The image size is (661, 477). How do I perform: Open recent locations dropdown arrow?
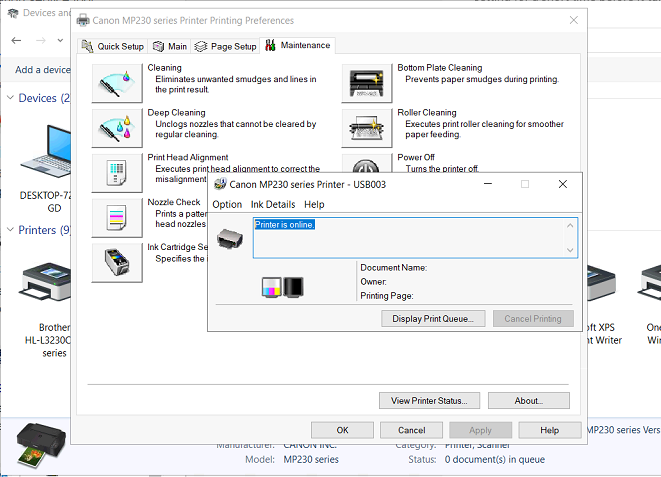click(x=60, y=40)
